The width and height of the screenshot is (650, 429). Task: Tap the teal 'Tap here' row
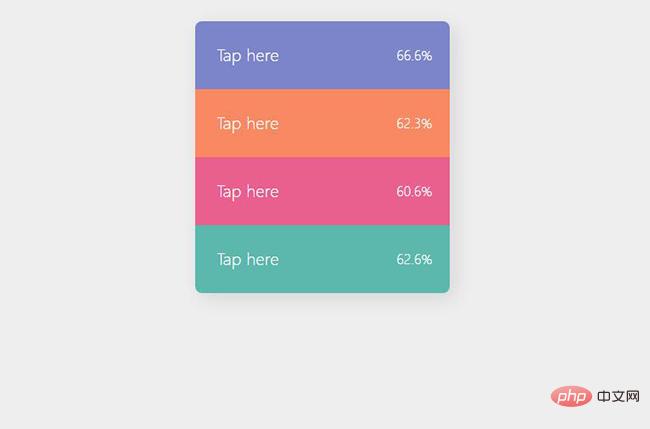tap(323, 259)
